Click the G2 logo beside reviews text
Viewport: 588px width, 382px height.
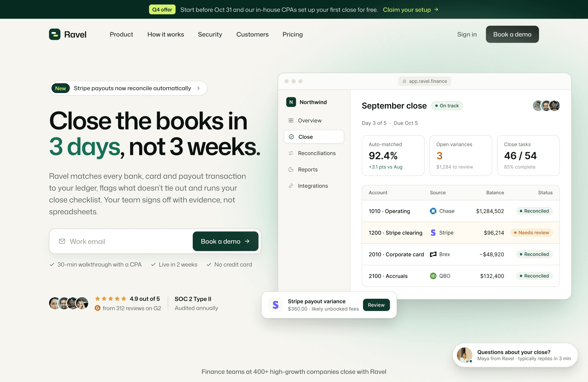pyautogui.click(x=97, y=308)
